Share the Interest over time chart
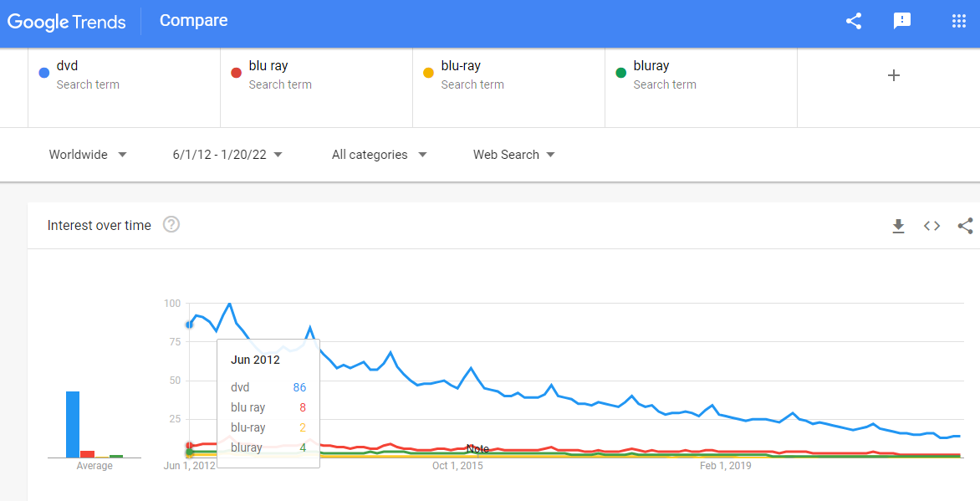The width and height of the screenshot is (980, 501). pos(965,226)
